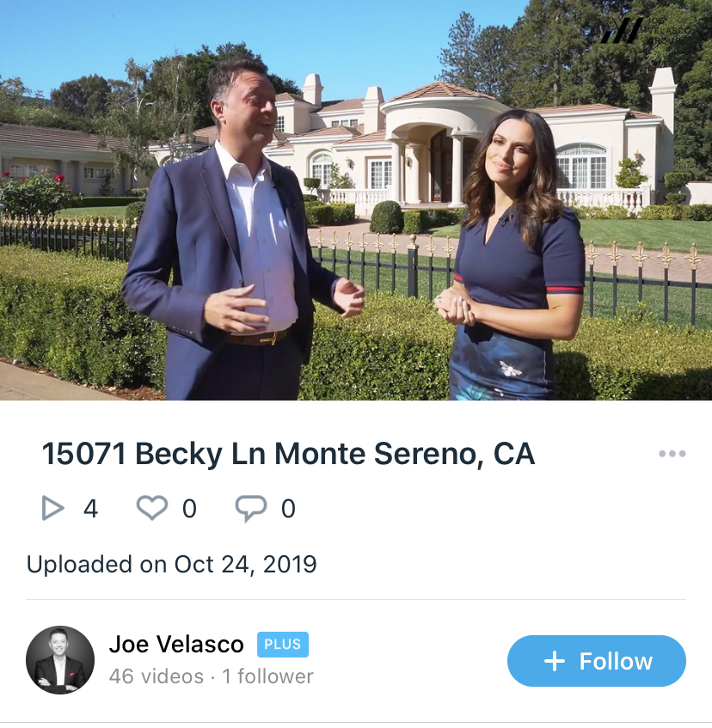Like the video with the heart icon
Image resolution: width=712 pixels, height=728 pixels.
pos(152,507)
